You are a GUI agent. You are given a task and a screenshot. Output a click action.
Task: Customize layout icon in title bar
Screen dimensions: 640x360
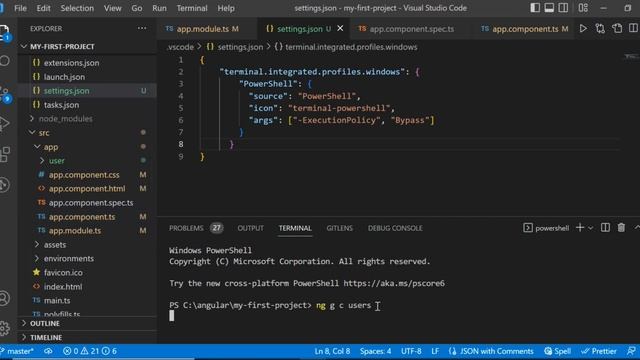click(583, 8)
